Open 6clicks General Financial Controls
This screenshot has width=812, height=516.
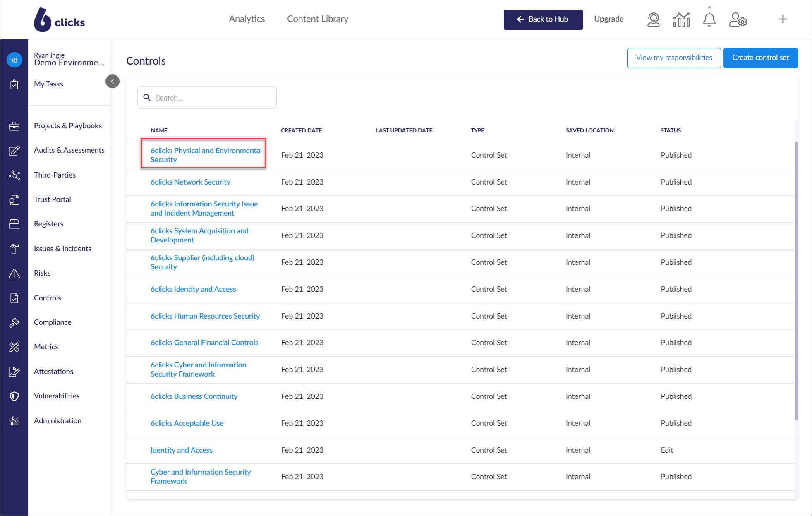pos(204,343)
